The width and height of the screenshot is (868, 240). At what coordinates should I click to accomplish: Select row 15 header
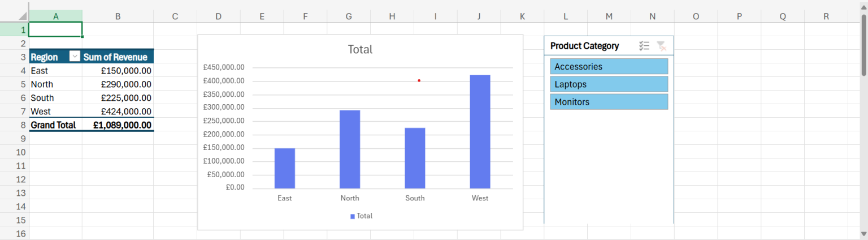tap(14, 220)
